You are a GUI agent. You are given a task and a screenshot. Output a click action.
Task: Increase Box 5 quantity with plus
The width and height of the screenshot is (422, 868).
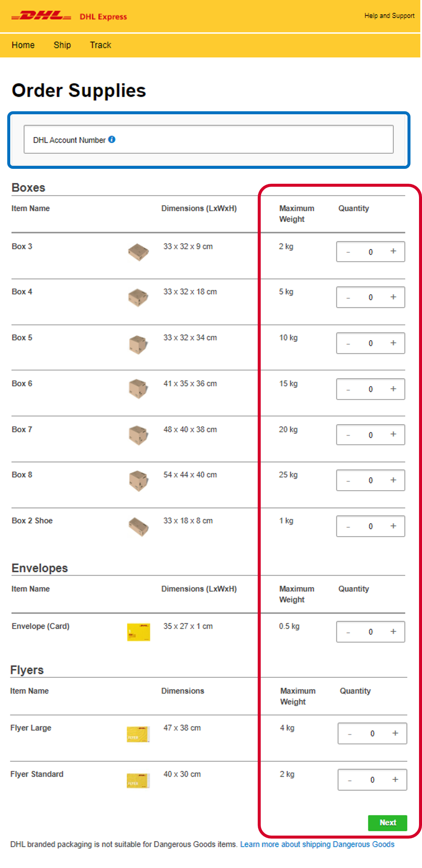coord(393,343)
